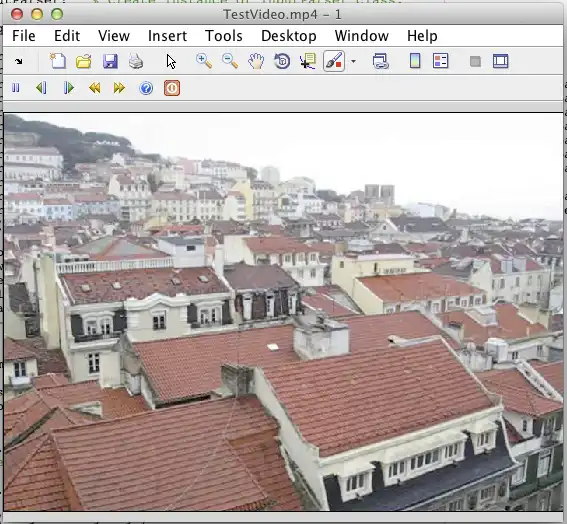Insert a colorbar
This screenshot has width=567, height=524.
coord(415,61)
